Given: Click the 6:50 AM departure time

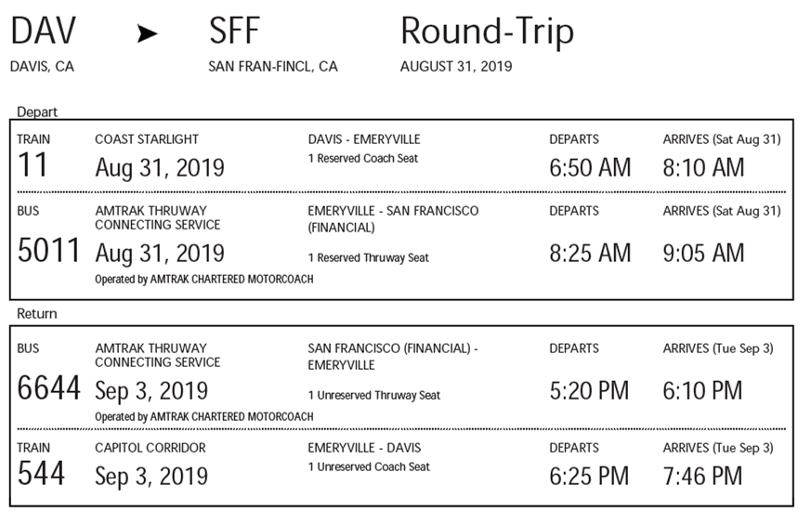Looking at the screenshot, I should pyautogui.click(x=590, y=168).
